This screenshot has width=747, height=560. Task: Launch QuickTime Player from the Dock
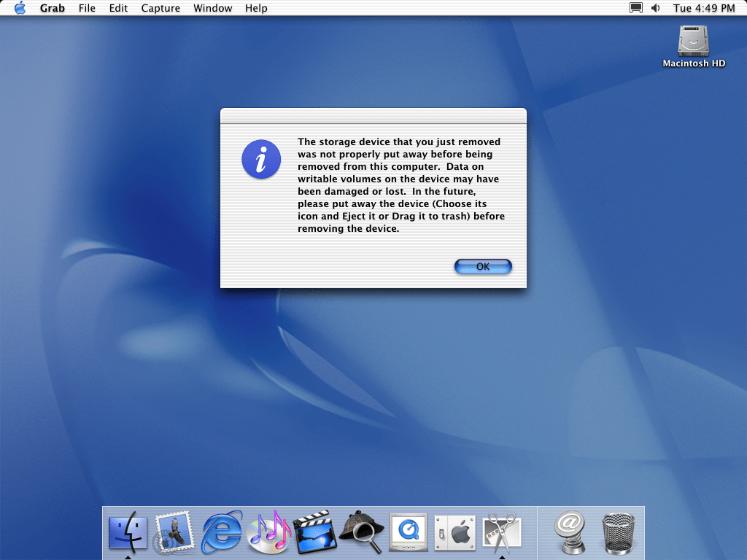(x=409, y=532)
